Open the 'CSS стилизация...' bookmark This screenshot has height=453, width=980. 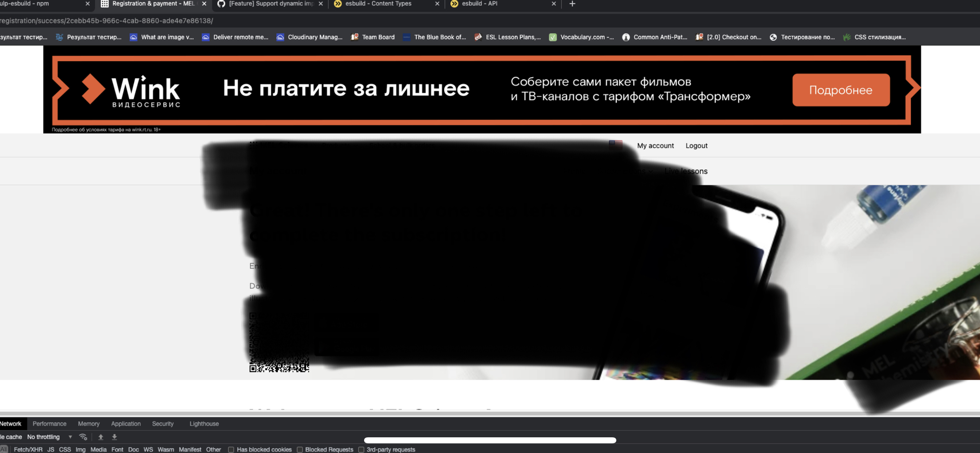[874, 37]
